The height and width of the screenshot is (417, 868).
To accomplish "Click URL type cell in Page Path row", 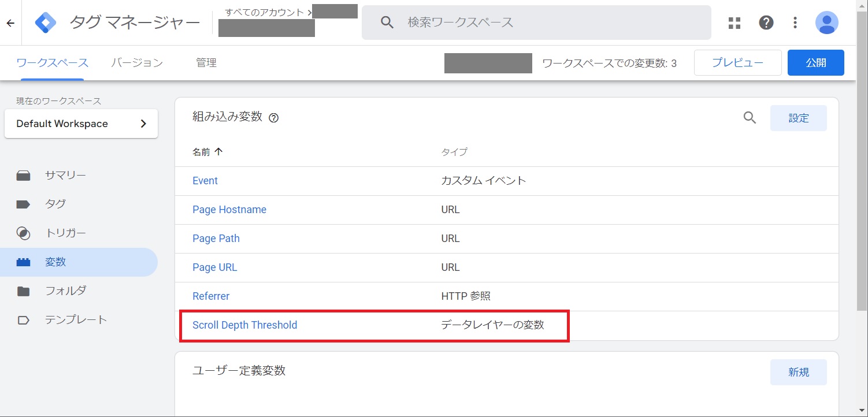I will coord(451,239).
